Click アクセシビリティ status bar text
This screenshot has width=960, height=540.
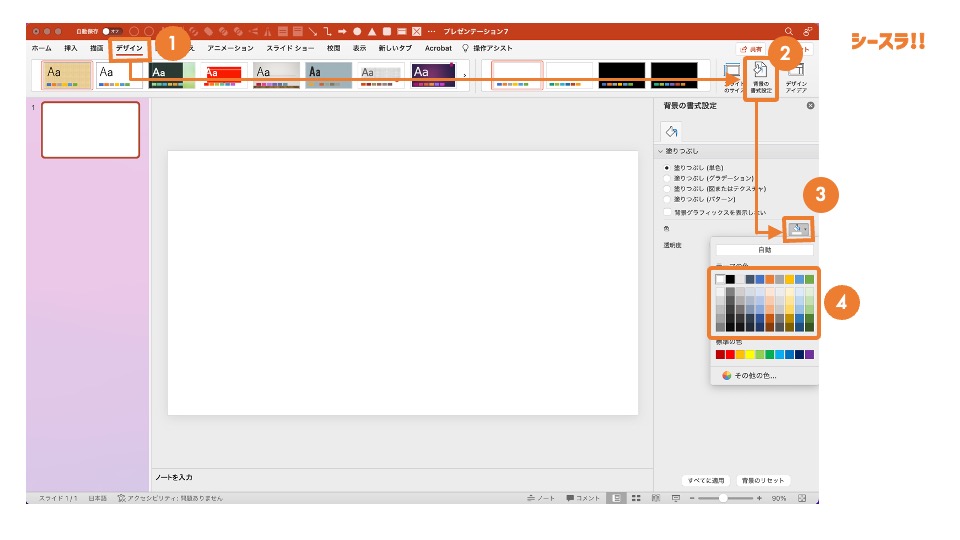[x=170, y=498]
